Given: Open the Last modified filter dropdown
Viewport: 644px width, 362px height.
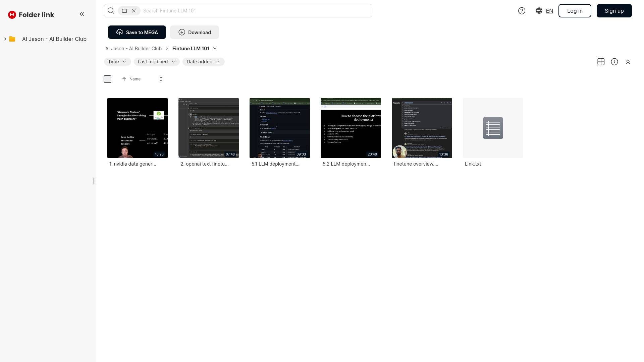Looking at the screenshot, I should pyautogui.click(x=156, y=62).
